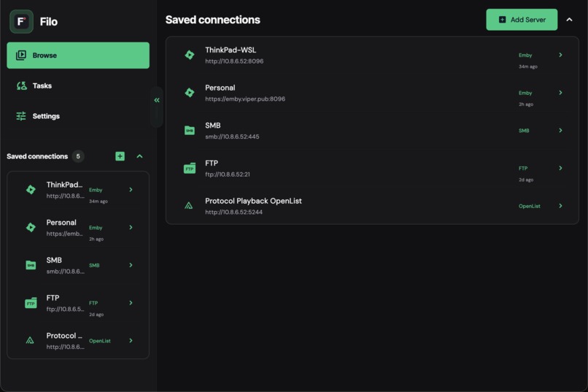The width and height of the screenshot is (588, 392).
Task: Open sidebar ThinkPad entry via chevron
Action: pyautogui.click(x=131, y=190)
